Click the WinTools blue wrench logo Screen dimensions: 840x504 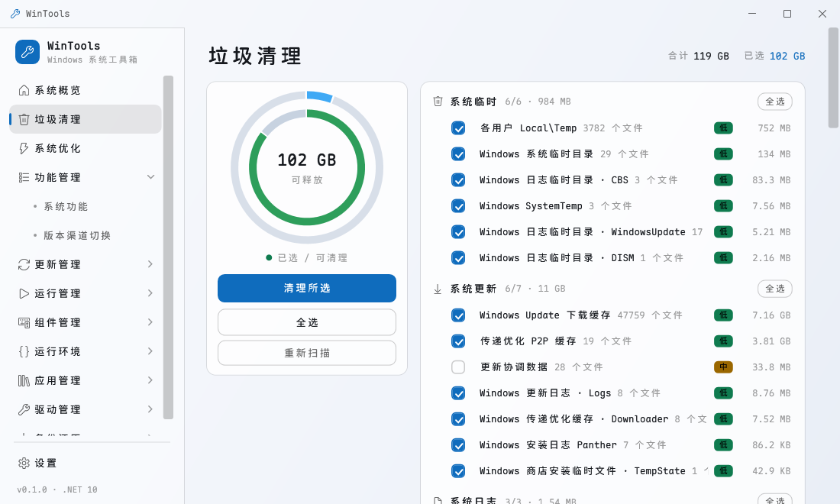point(27,52)
